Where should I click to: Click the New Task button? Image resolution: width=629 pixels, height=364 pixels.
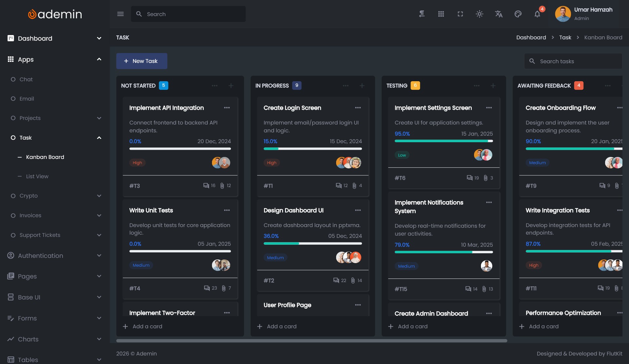(x=142, y=61)
